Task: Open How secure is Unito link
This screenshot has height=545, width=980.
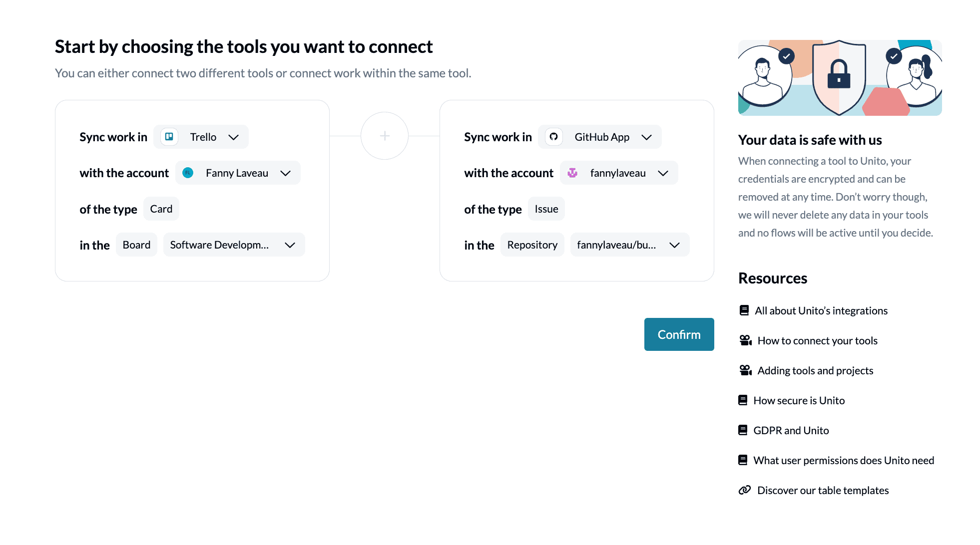Action: coord(799,400)
